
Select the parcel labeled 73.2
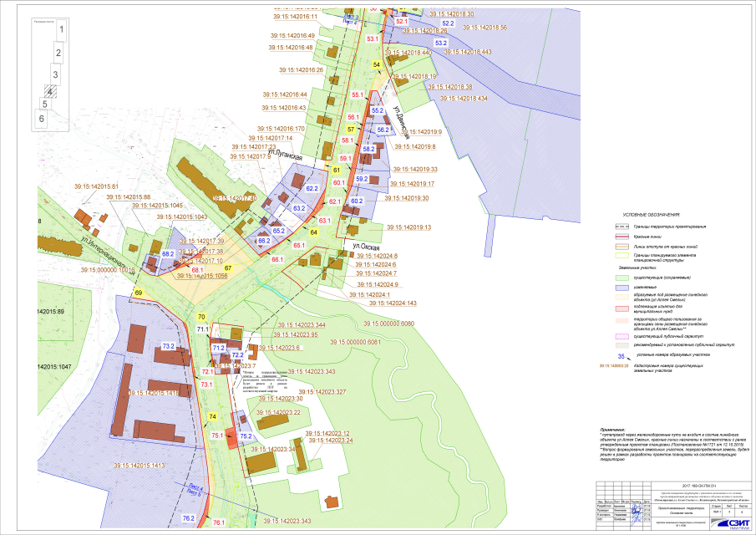(168, 346)
